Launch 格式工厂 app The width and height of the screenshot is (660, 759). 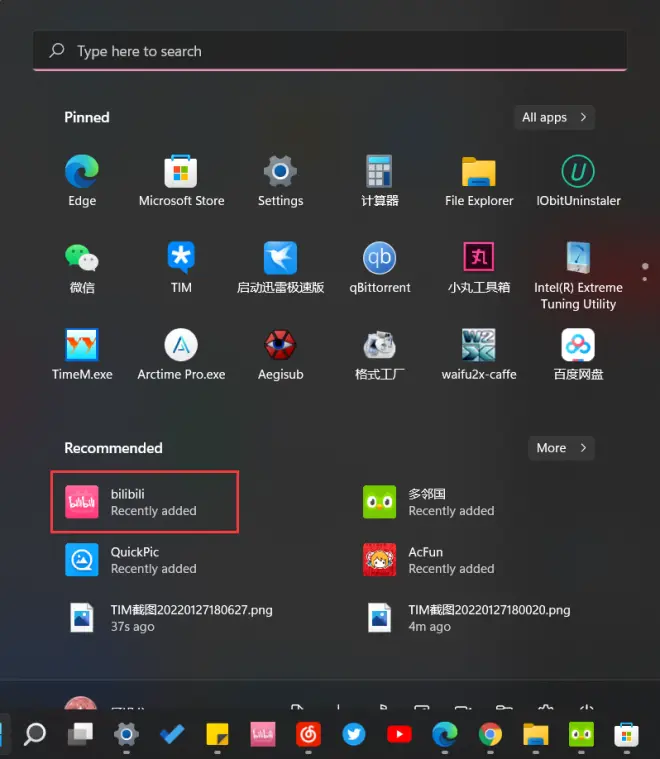pyautogui.click(x=380, y=354)
